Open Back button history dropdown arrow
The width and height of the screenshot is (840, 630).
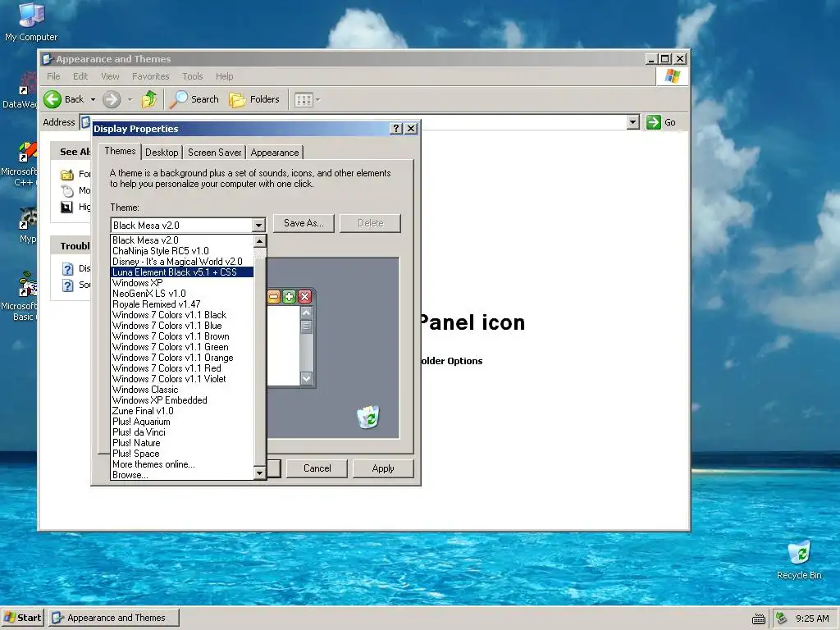pos(93,99)
